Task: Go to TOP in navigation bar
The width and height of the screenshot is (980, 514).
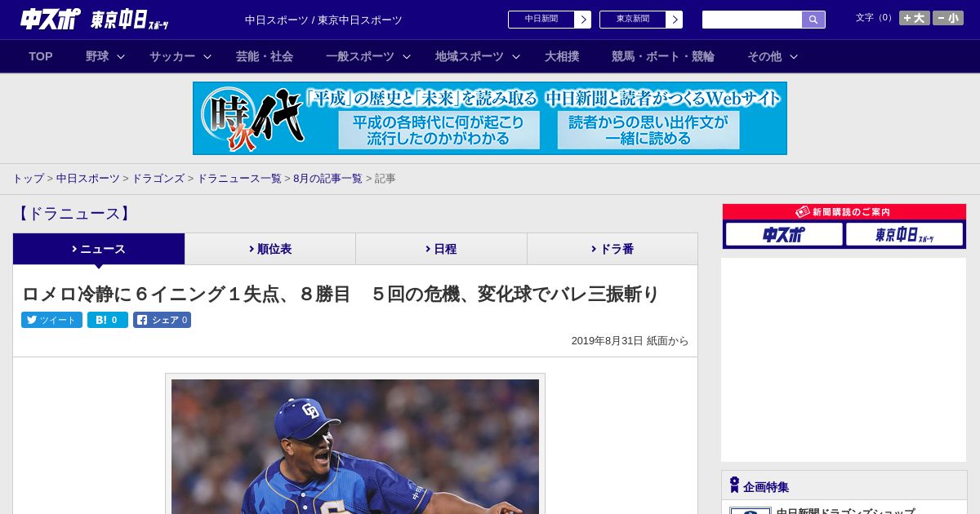Action: point(41,56)
